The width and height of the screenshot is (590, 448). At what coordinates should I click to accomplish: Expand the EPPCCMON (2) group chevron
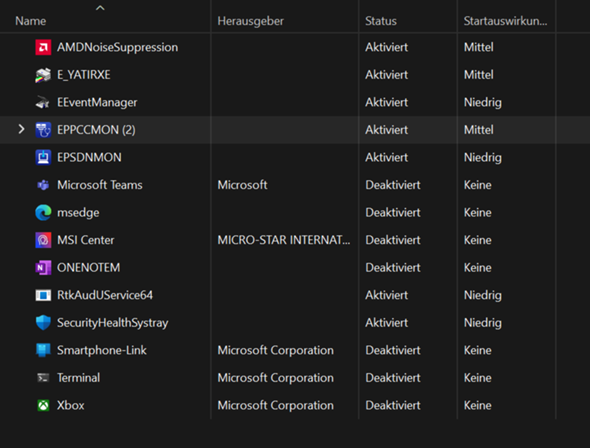[x=21, y=129]
